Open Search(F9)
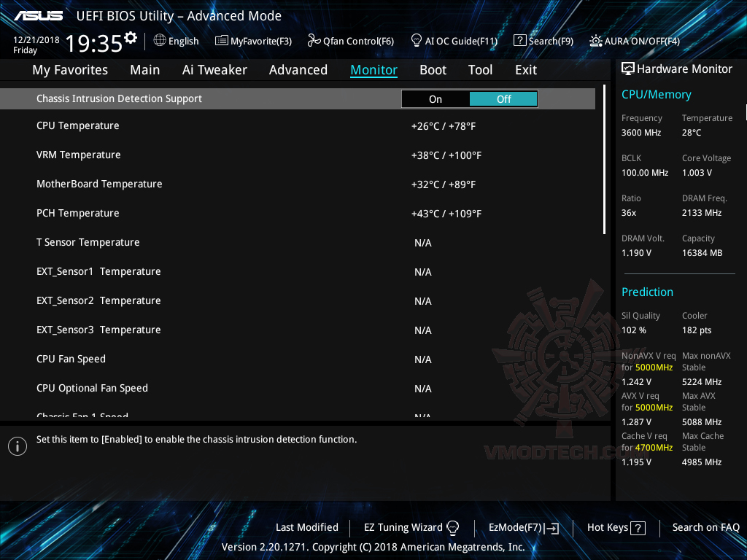The image size is (747, 560). pyautogui.click(x=543, y=41)
